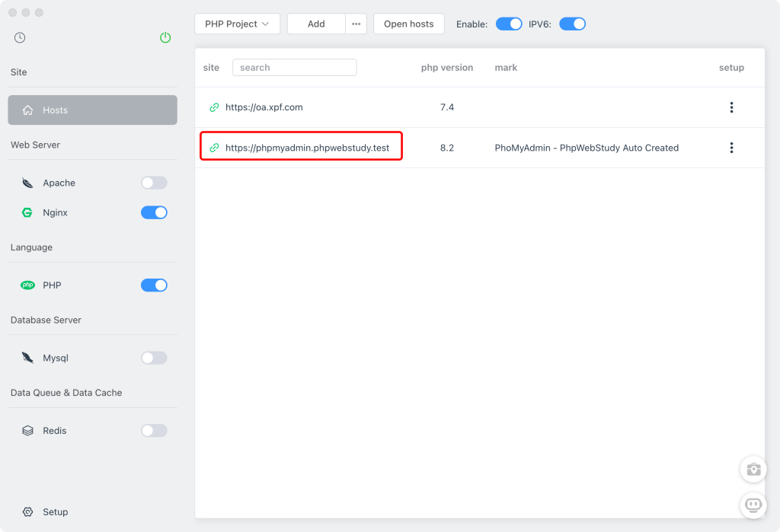Screen dimensions: 780x532
Task: Open the ellipsis menu next to Add
Action: tap(356, 24)
